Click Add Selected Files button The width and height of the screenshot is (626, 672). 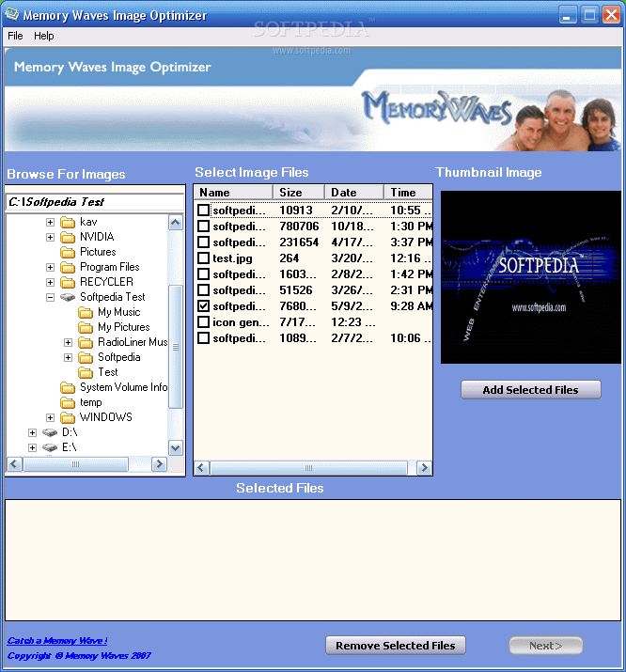point(531,389)
